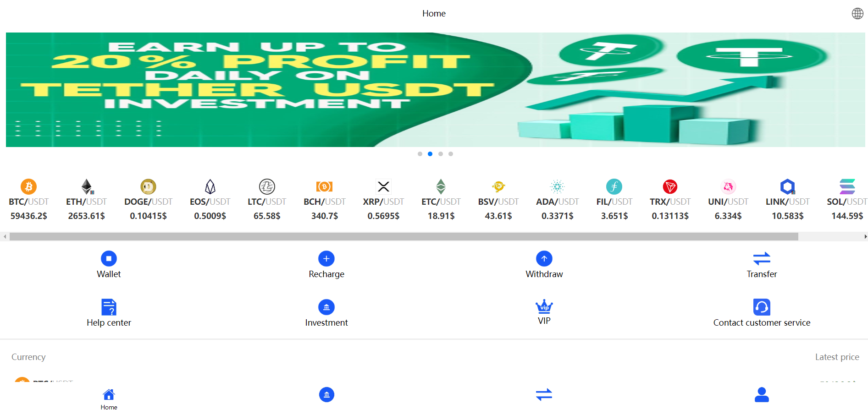Select the EOS/USDT coin icon
This screenshot has width=868, height=420.
coord(210,186)
